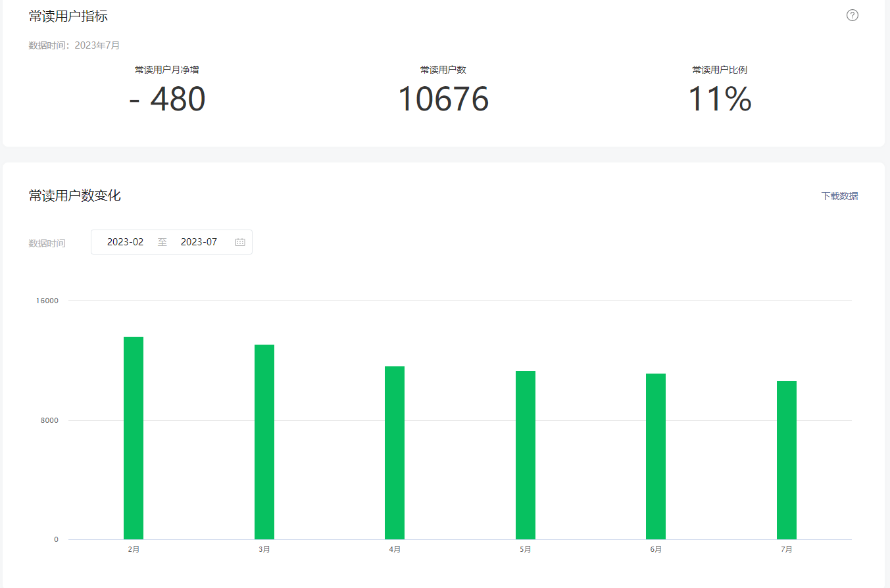Download data via 下载数据 link

point(839,196)
